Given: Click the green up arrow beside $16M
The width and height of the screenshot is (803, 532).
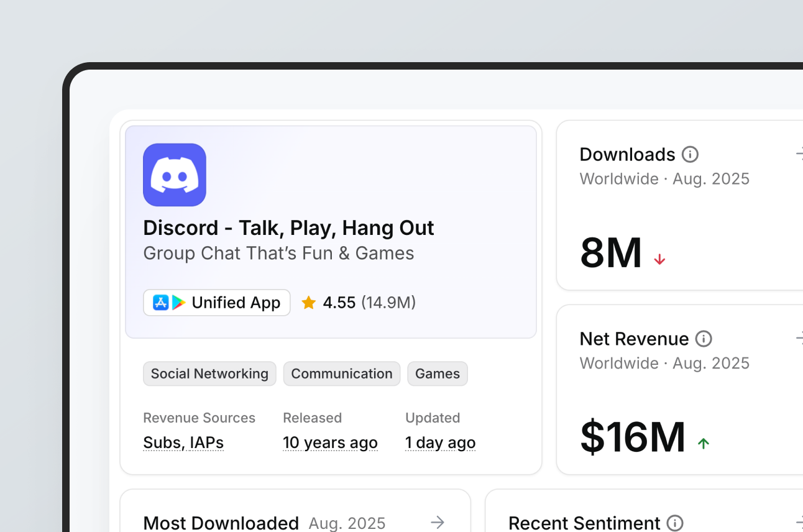Looking at the screenshot, I should (703, 443).
